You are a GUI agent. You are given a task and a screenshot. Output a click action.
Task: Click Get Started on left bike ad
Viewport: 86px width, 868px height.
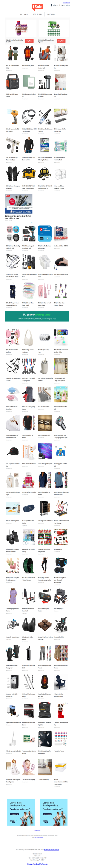[14, 814]
